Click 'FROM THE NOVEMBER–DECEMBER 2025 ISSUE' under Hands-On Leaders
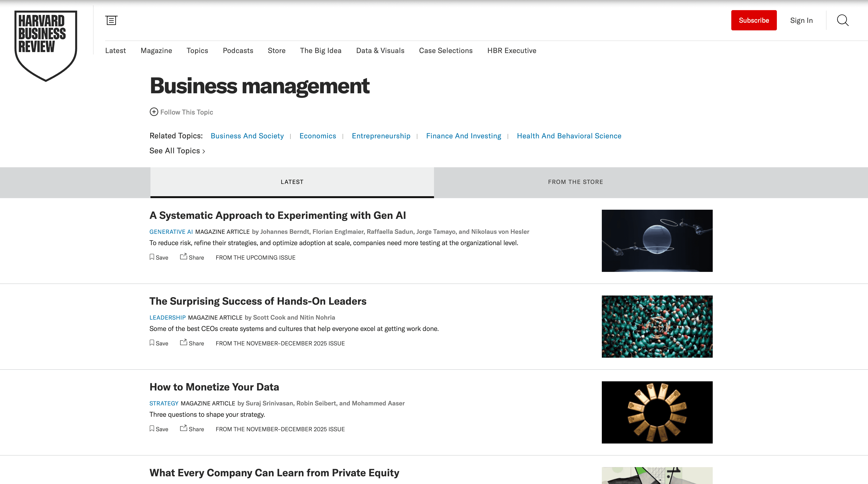Viewport: 868px width, 484px height. tap(280, 343)
